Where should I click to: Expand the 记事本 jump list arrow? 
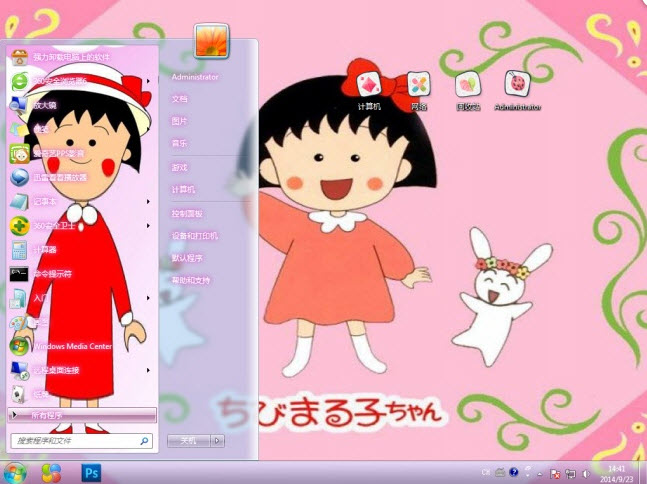148,202
